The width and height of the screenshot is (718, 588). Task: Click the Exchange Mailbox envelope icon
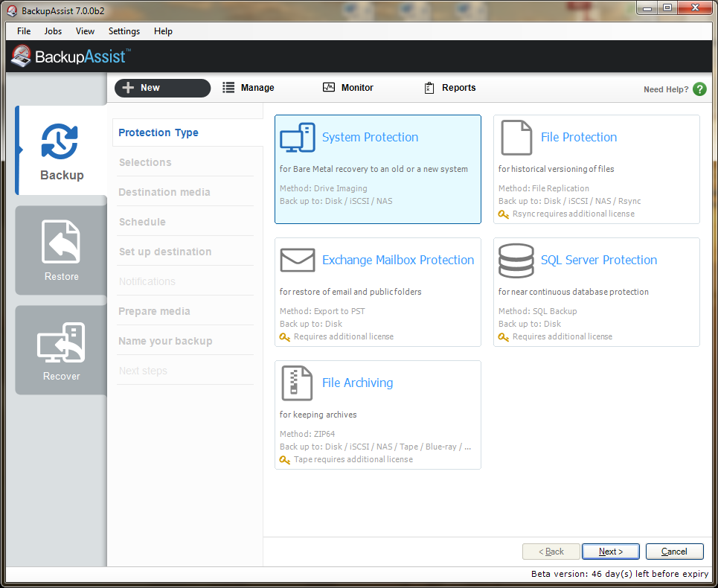(x=298, y=260)
